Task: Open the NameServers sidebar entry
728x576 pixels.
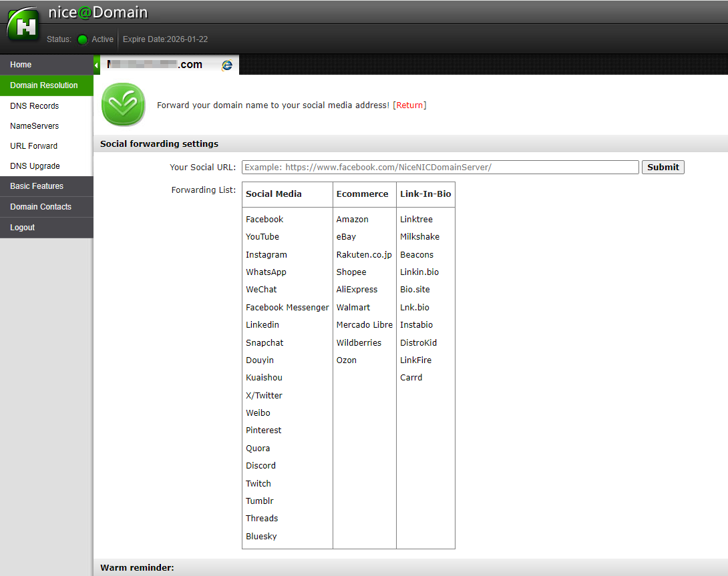Action: tap(36, 125)
